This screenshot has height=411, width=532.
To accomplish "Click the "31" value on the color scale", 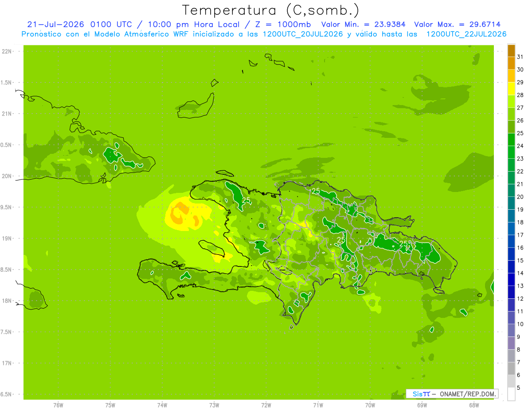I will (520, 57).
